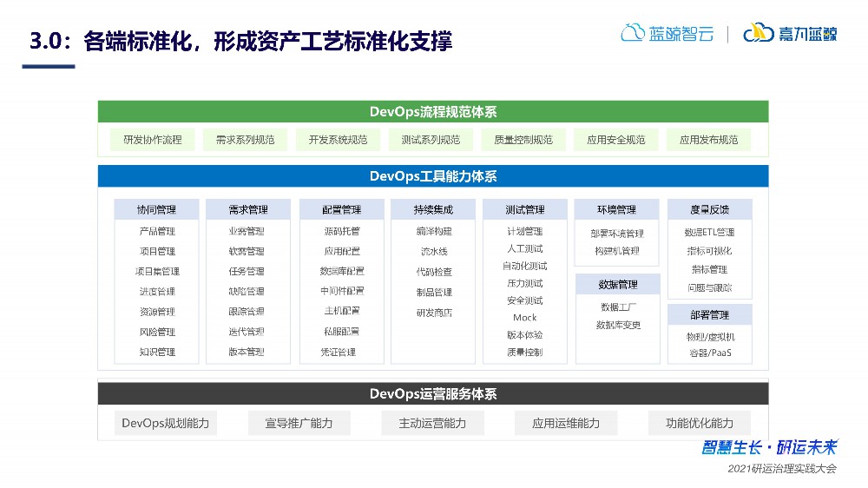Select the '数据库配置' entry

[x=341, y=271]
